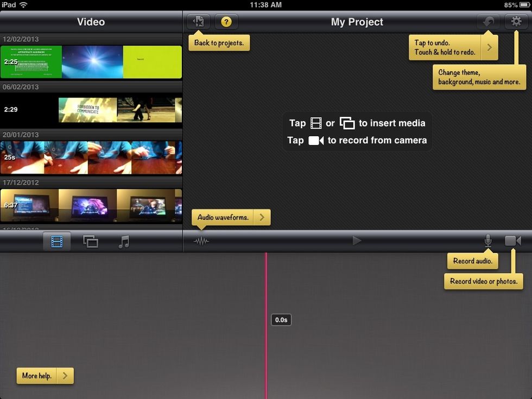
Task: Tap the play button to preview project
Action: click(x=357, y=240)
